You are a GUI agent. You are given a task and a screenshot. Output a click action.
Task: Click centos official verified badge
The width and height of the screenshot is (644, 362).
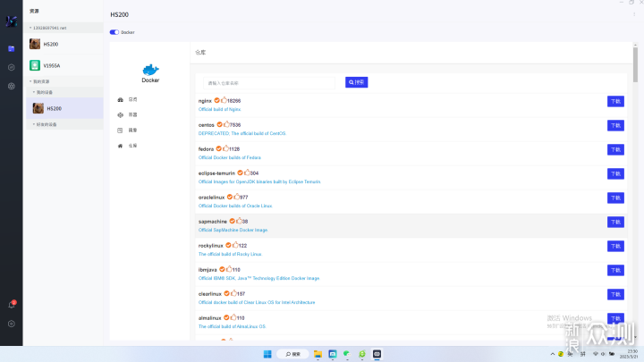point(220,124)
